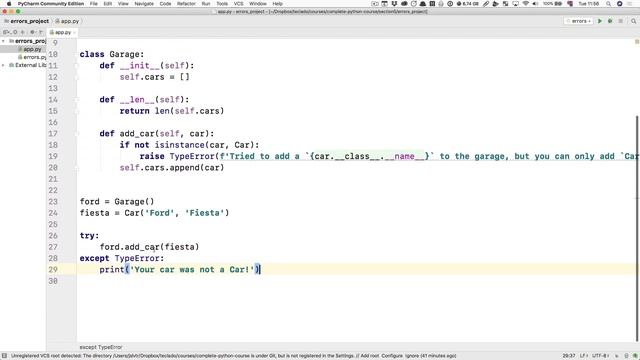Screen dimensions: 640x360
Task: Click 'except TypeError' breadcrumb below editor
Action: (101, 347)
